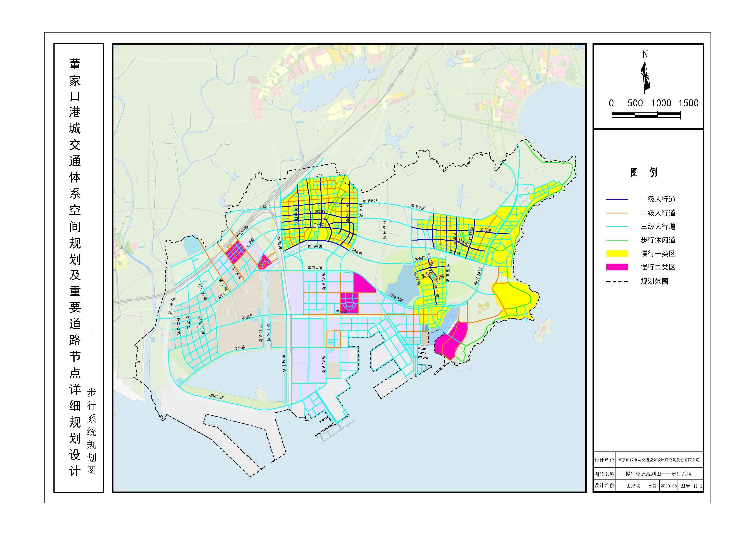
Task: Click the 上报稿 design stage value
Action: tap(633, 486)
